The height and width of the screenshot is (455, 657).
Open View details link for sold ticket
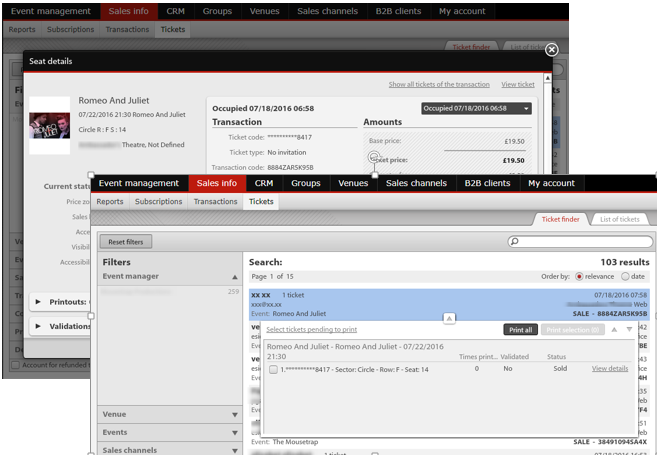[x=610, y=368]
